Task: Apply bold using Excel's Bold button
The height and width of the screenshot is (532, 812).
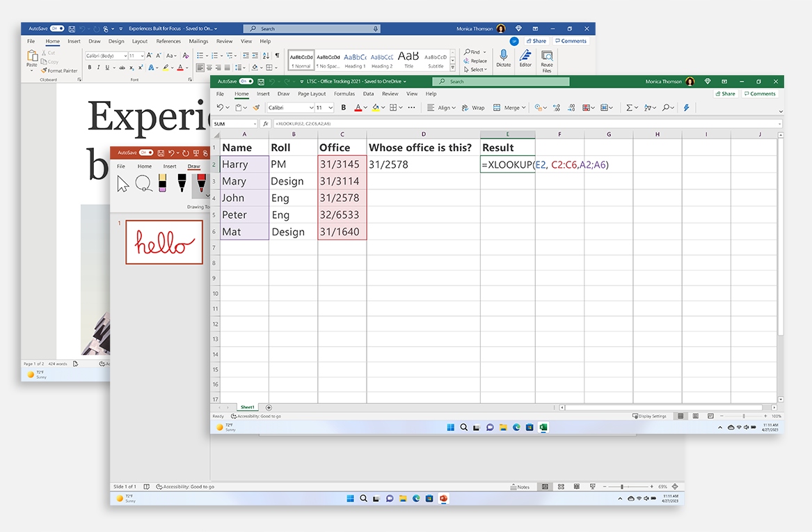Action: pyautogui.click(x=344, y=108)
